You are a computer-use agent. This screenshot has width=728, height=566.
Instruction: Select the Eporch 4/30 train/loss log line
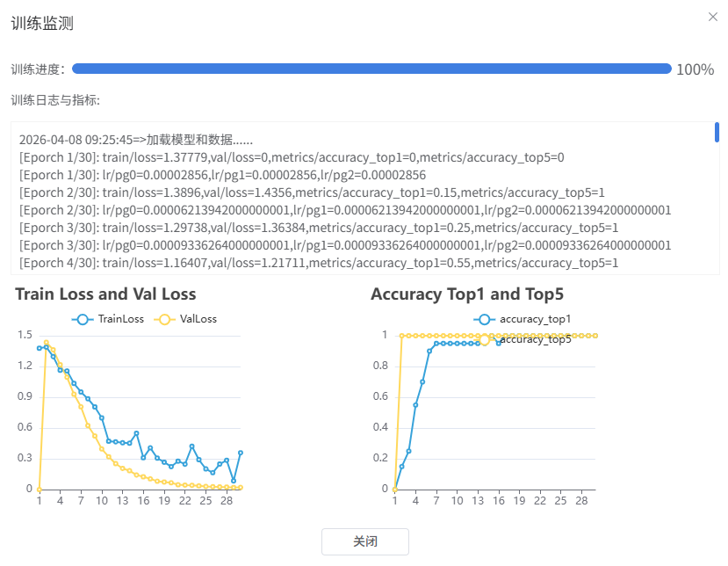pyautogui.click(x=318, y=263)
